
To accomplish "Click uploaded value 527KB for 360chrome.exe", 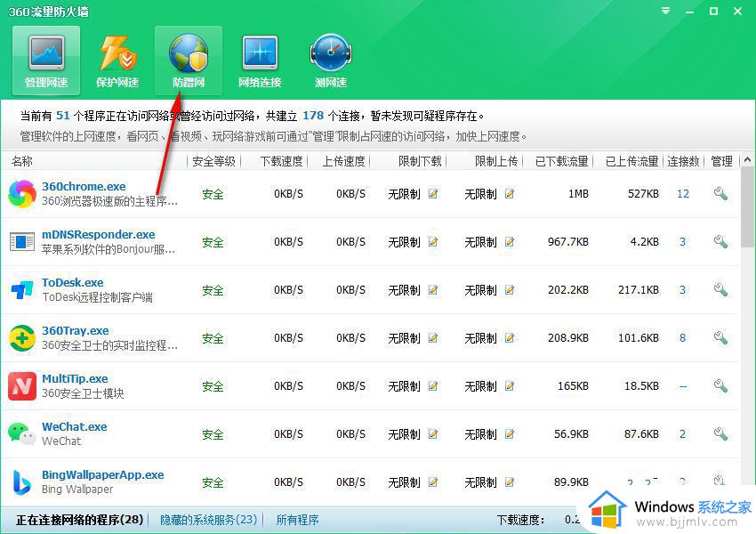I will (643, 194).
